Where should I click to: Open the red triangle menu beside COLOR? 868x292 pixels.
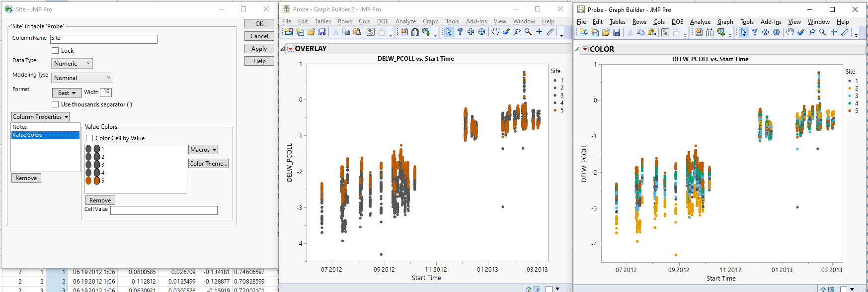click(x=585, y=49)
